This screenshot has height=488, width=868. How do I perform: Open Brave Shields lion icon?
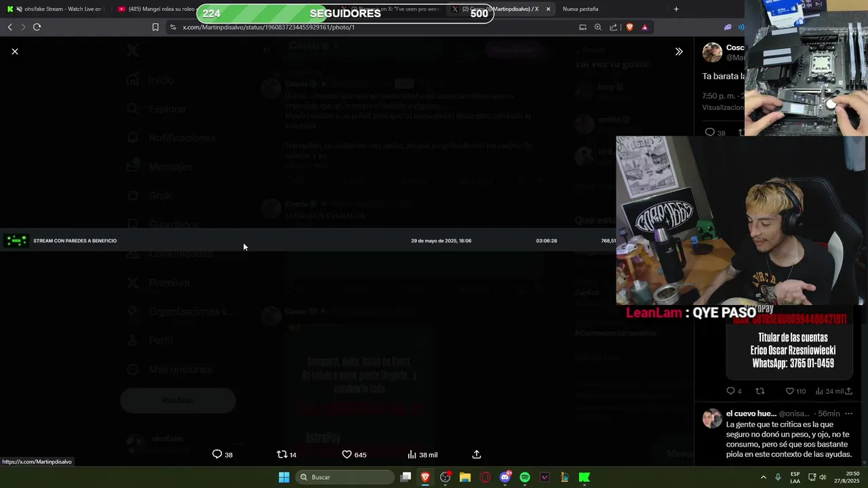point(629,27)
